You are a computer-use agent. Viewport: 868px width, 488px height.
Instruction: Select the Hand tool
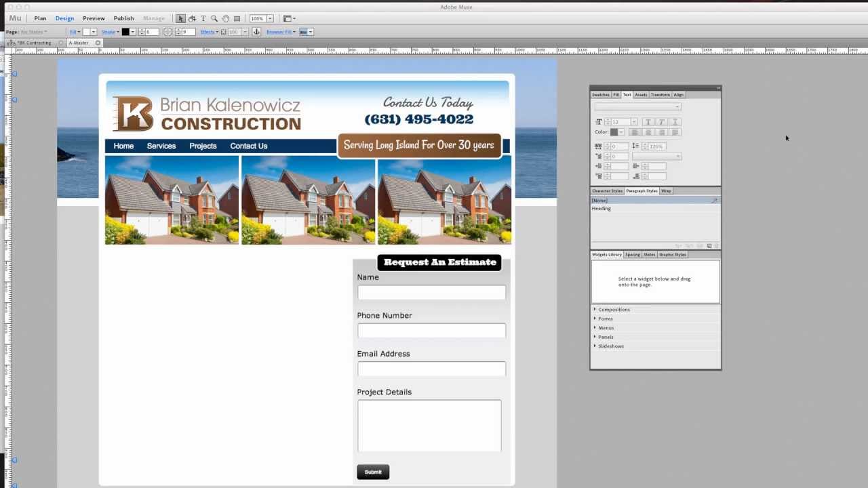225,18
